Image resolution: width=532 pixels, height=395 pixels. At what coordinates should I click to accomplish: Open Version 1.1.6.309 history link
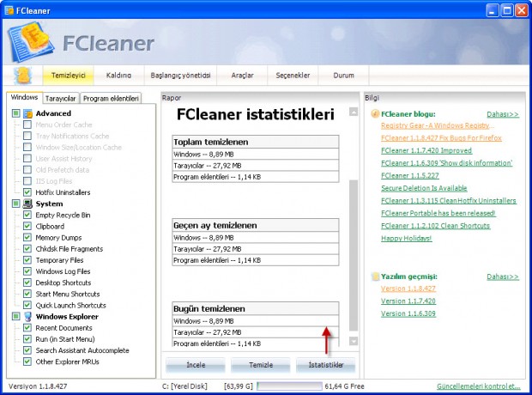pyautogui.click(x=408, y=313)
